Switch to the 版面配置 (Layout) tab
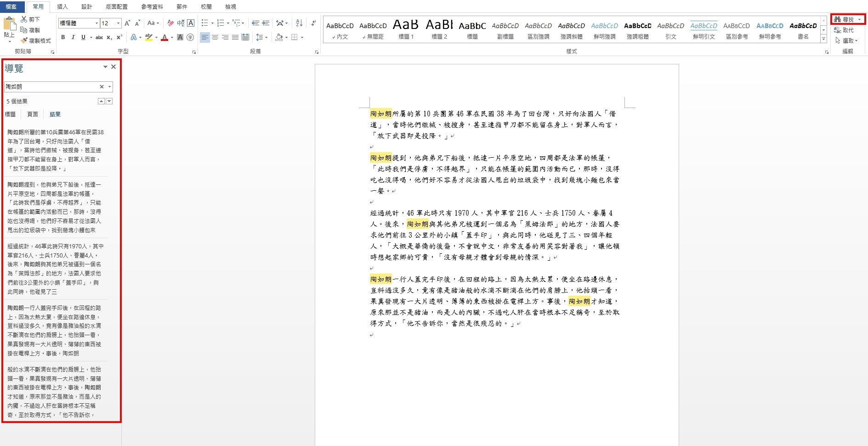 [117, 6]
